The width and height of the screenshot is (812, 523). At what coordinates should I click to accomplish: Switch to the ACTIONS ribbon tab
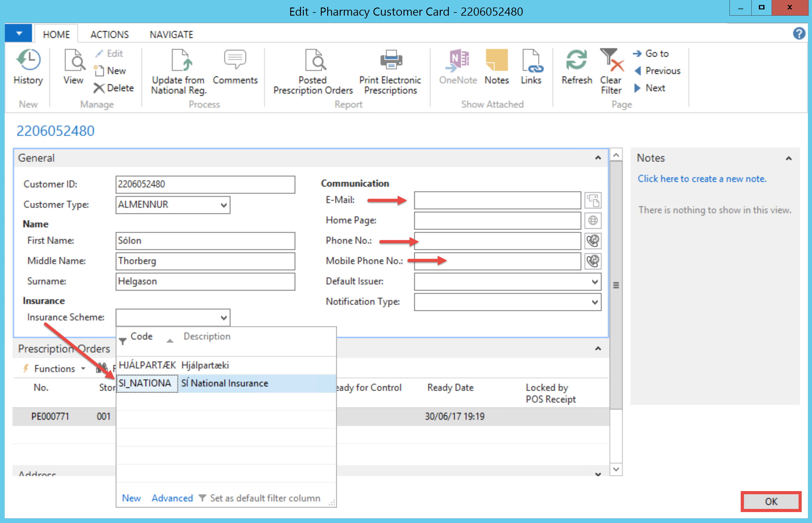110,35
